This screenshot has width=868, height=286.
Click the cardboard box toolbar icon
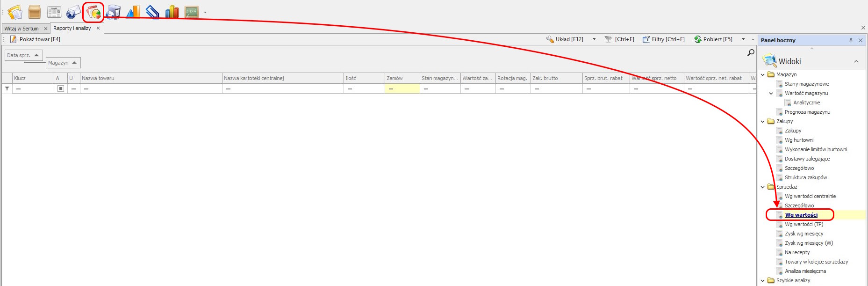[x=35, y=12]
